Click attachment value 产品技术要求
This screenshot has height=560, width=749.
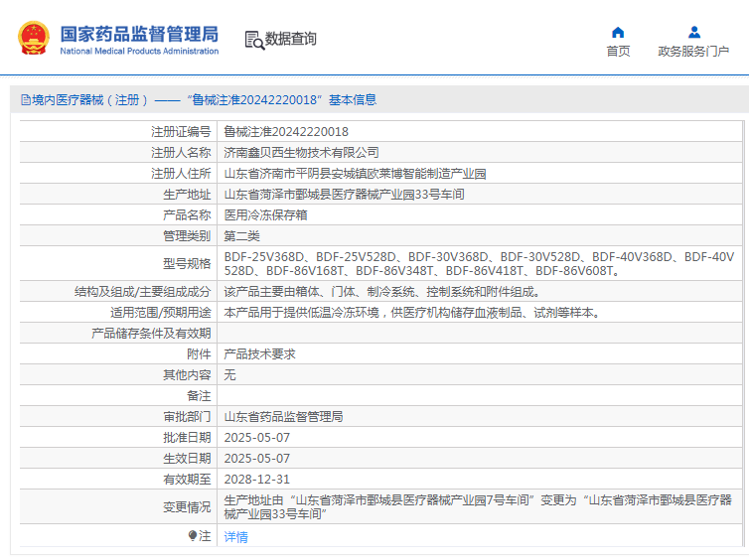260,354
